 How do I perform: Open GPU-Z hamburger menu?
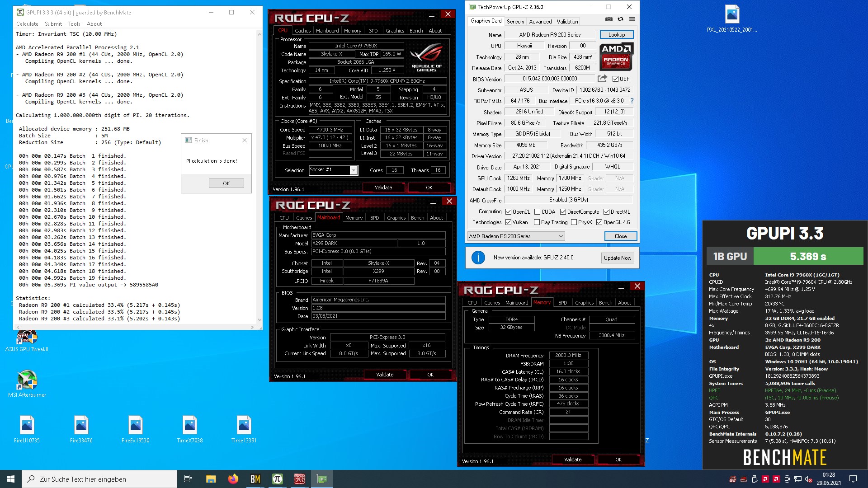pyautogui.click(x=632, y=19)
